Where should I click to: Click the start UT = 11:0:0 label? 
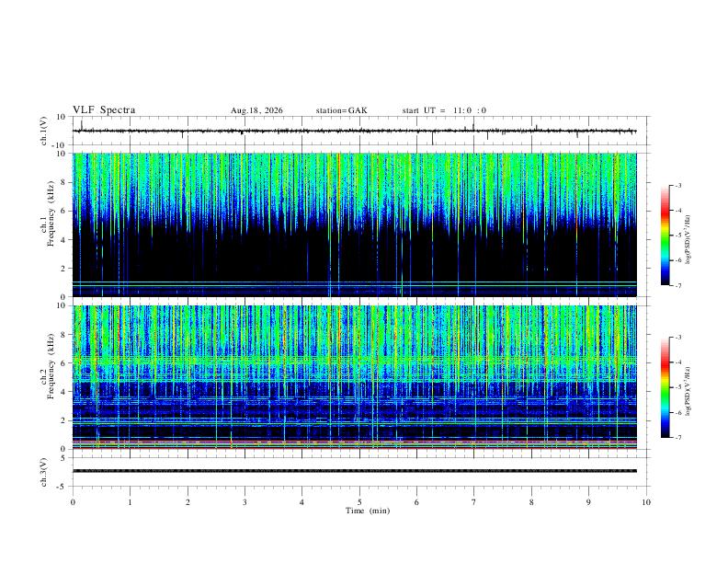(x=444, y=110)
